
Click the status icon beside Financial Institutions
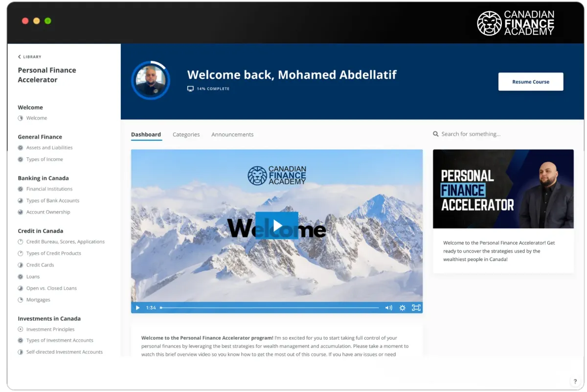click(21, 189)
